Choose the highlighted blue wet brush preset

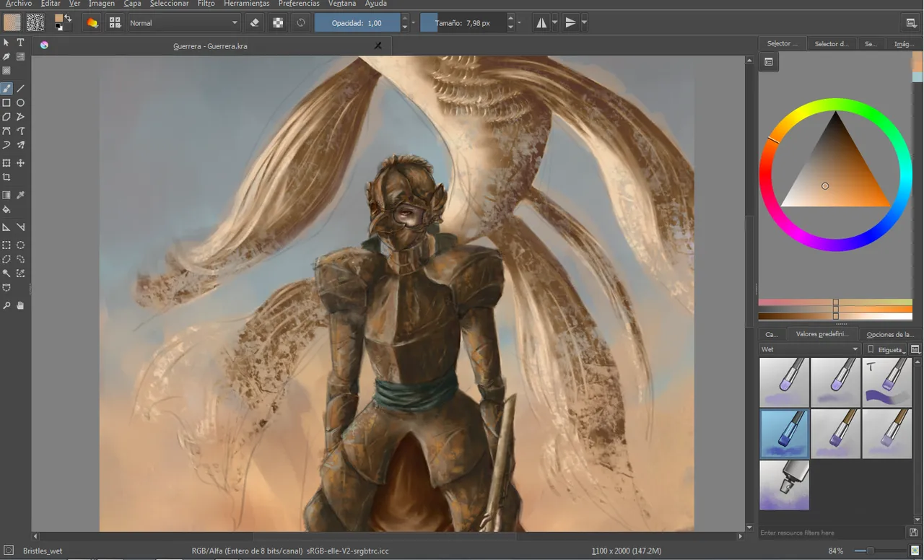[784, 434]
